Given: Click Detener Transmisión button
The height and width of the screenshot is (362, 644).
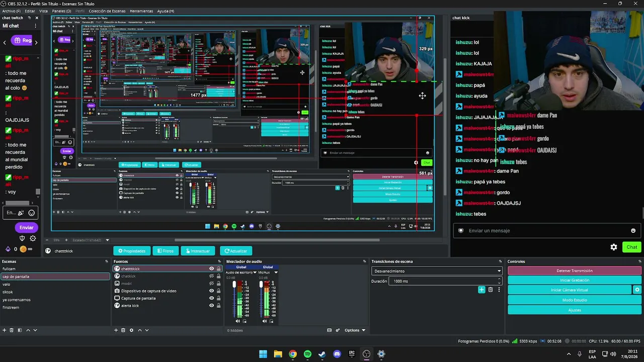Looking at the screenshot, I should tap(575, 270).
